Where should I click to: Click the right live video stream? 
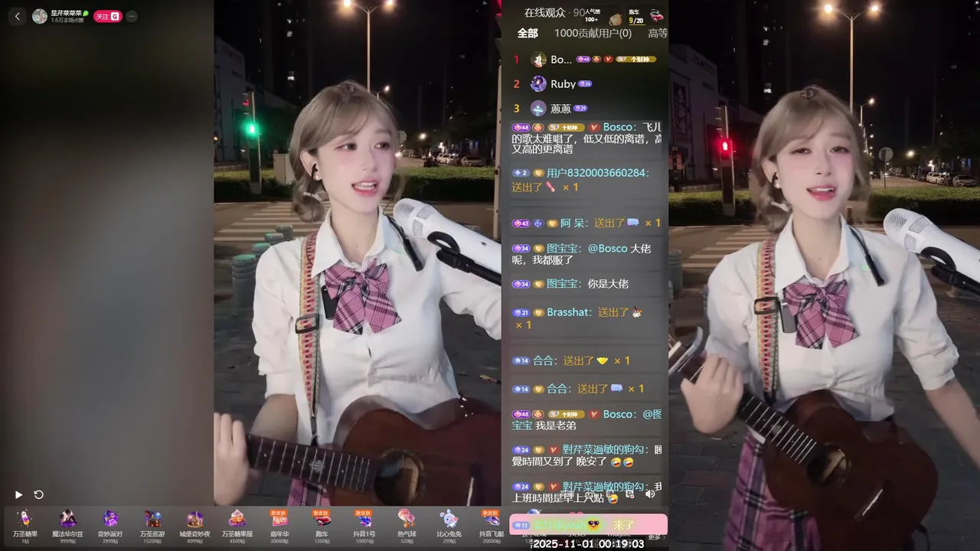[x=824, y=275]
